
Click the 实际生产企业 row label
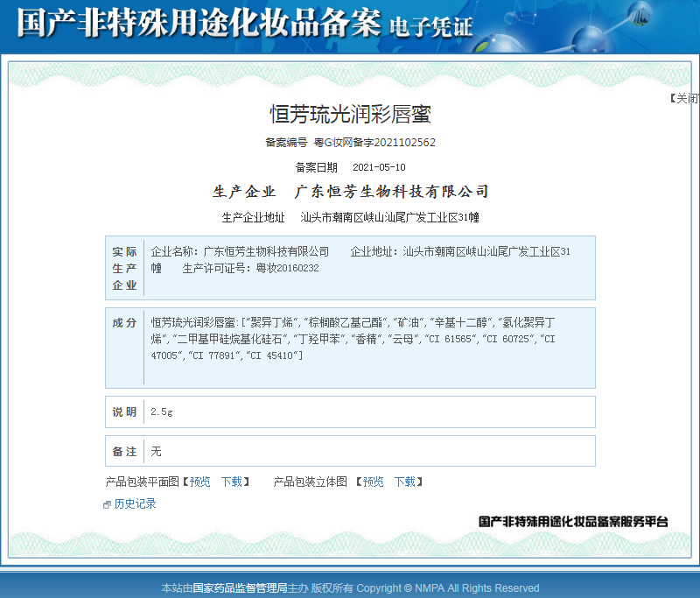pyautogui.click(x=124, y=268)
